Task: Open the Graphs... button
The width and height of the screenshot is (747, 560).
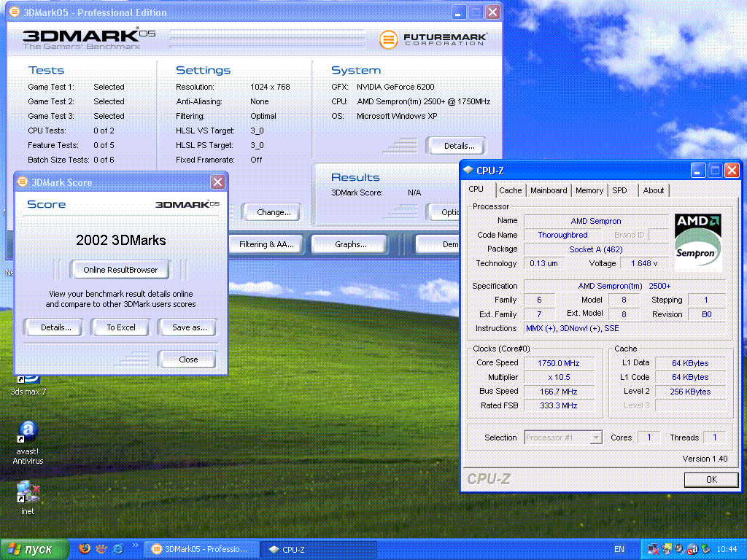Action: point(351,244)
